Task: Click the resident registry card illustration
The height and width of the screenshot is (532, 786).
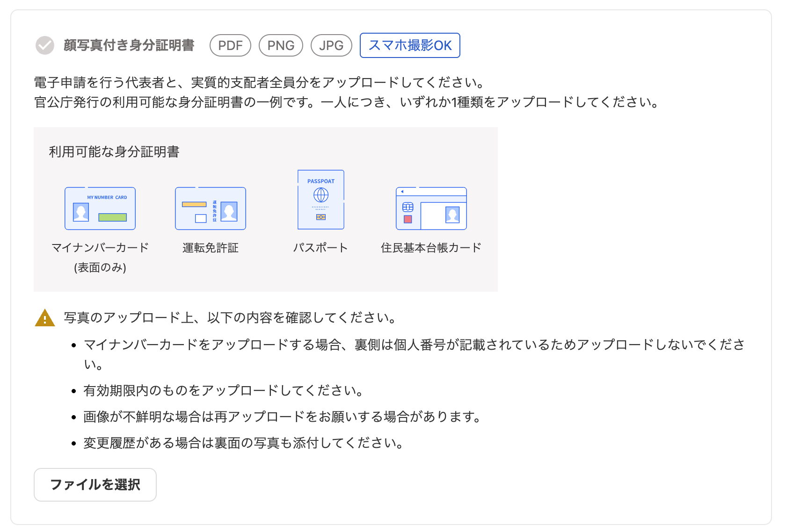Action: [431, 208]
